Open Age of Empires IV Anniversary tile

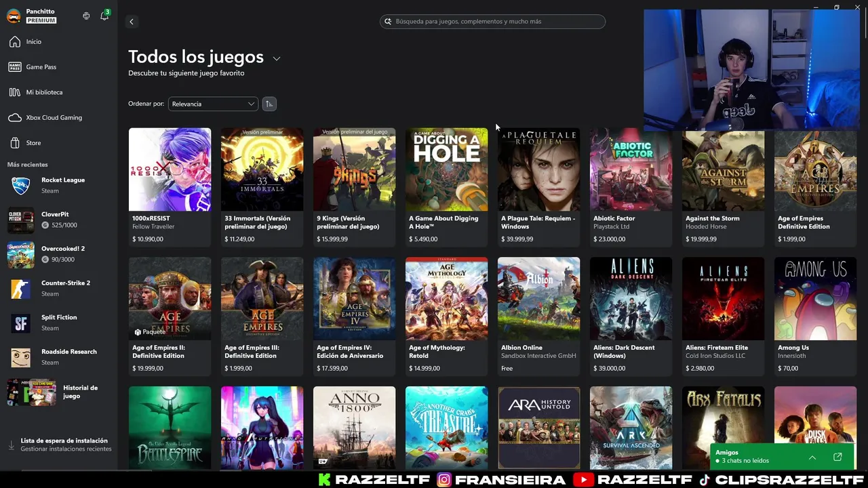354,316
